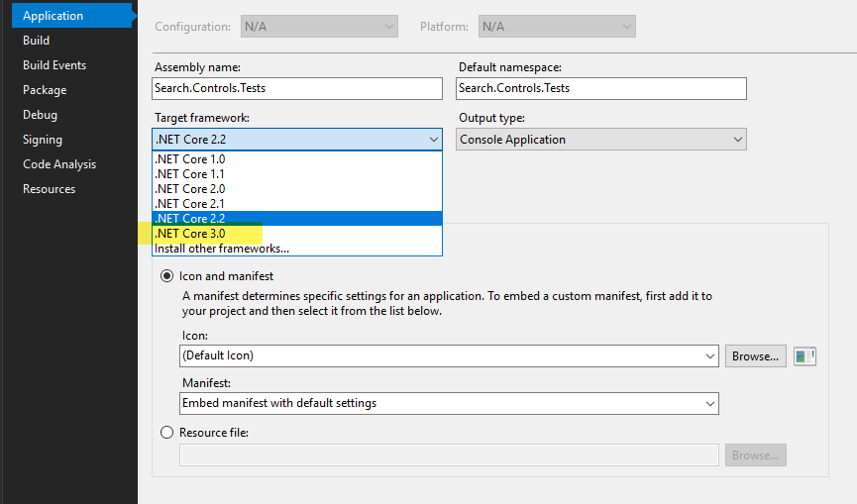Open the Icon dropdown list
The width and height of the screenshot is (857, 504).
449,355
